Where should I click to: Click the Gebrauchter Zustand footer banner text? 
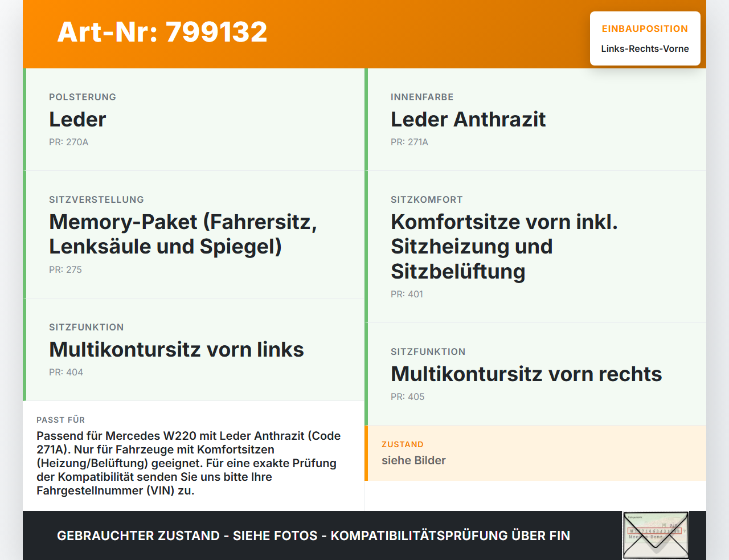point(313,536)
